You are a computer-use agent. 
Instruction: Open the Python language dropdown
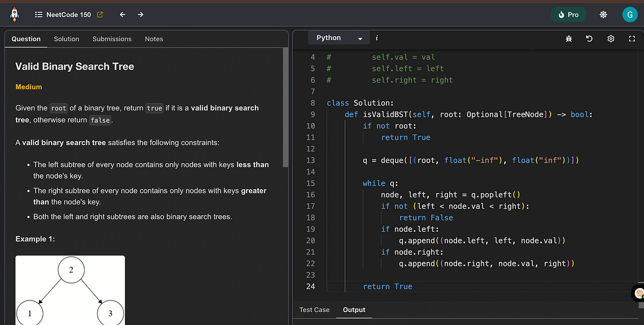(338, 38)
